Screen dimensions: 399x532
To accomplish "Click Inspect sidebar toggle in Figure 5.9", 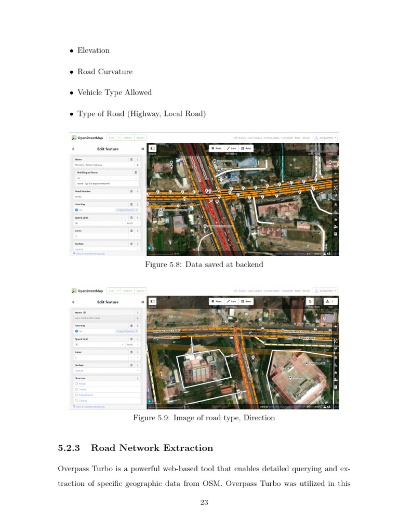I will click(152, 301).
